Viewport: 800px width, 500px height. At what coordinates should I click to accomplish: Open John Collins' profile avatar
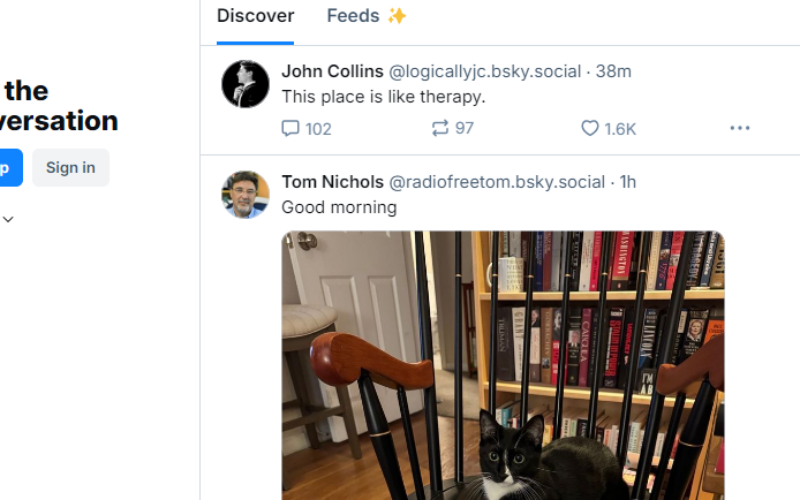[245, 84]
